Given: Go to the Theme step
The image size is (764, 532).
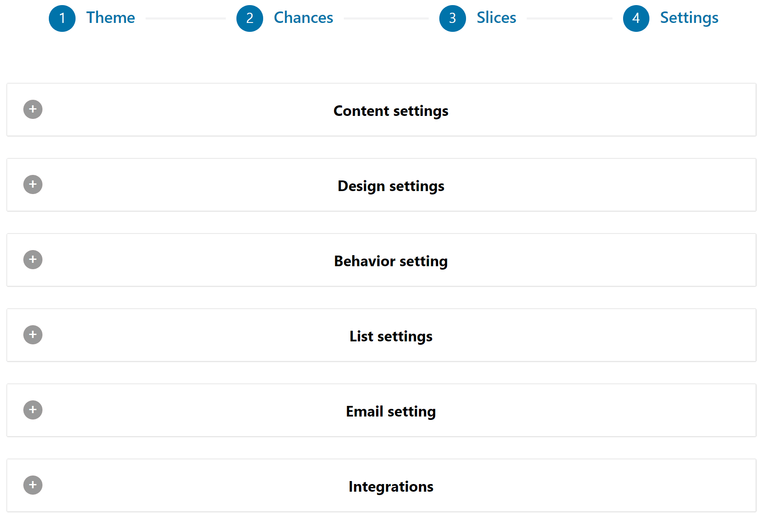Looking at the screenshot, I should (110, 18).
